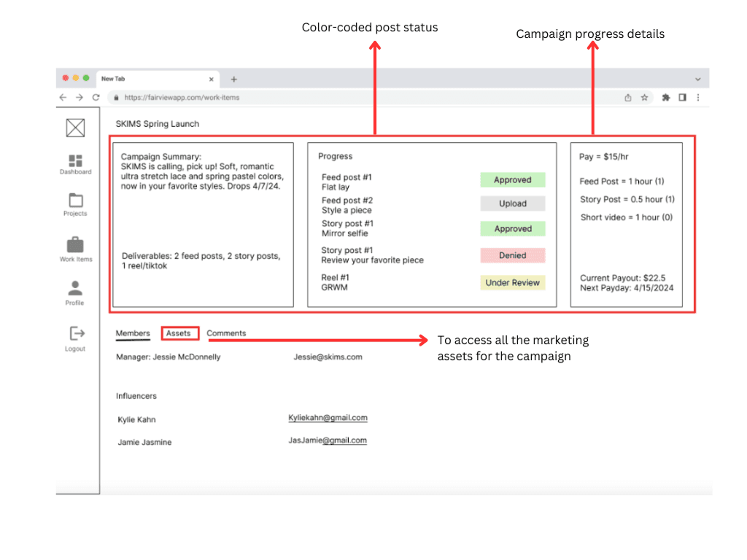Open a new tab with plus button
Screen dimensions: 747x560
click(234, 79)
